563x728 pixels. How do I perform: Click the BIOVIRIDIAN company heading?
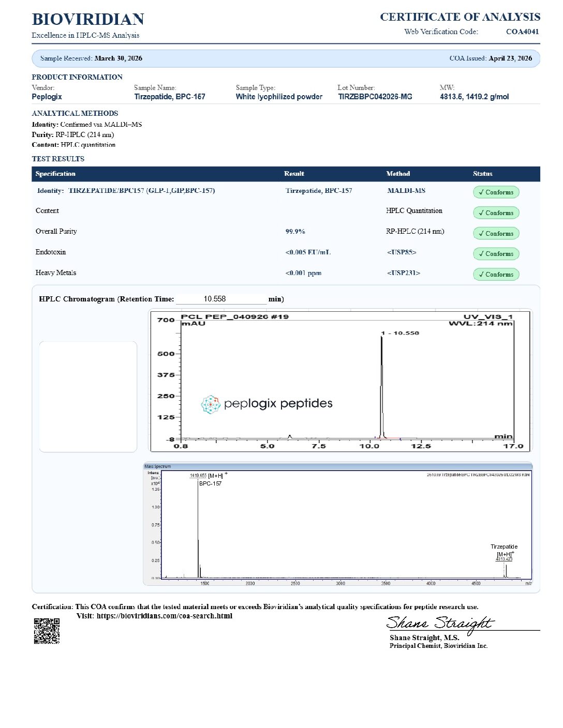[x=88, y=19]
